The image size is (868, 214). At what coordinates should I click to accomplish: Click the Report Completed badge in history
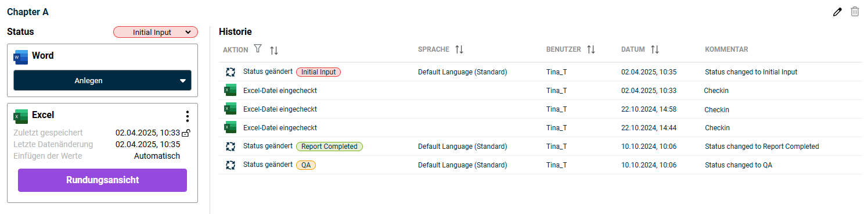[x=329, y=147]
